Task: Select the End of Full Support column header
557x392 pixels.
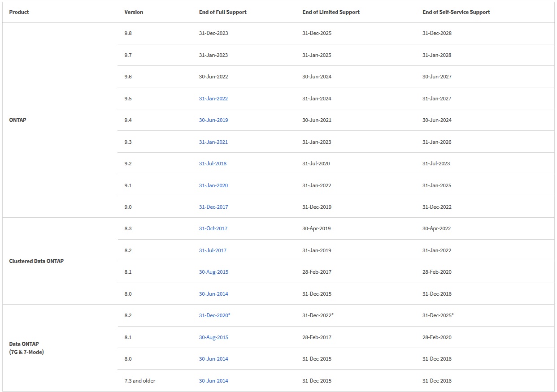Action: (x=222, y=12)
